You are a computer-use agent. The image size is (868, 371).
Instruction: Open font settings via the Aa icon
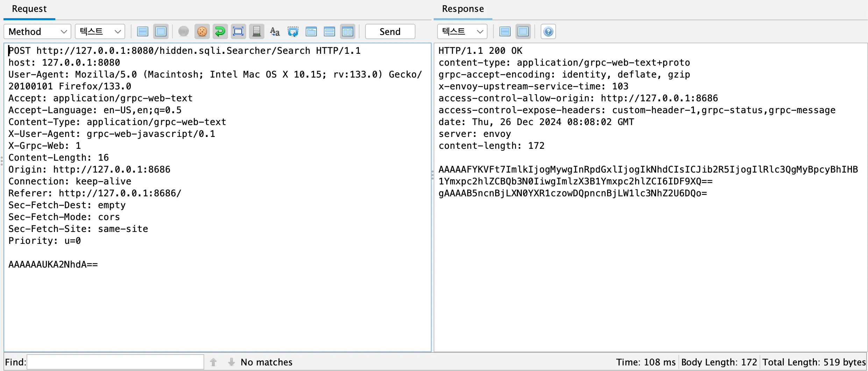click(x=274, y=31)
